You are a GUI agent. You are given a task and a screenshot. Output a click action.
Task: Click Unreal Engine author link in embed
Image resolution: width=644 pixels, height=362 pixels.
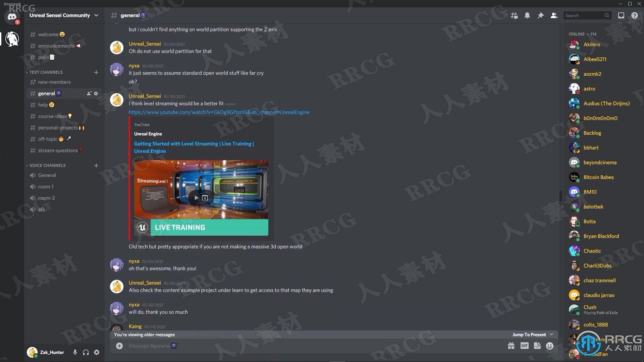[148, 134]
